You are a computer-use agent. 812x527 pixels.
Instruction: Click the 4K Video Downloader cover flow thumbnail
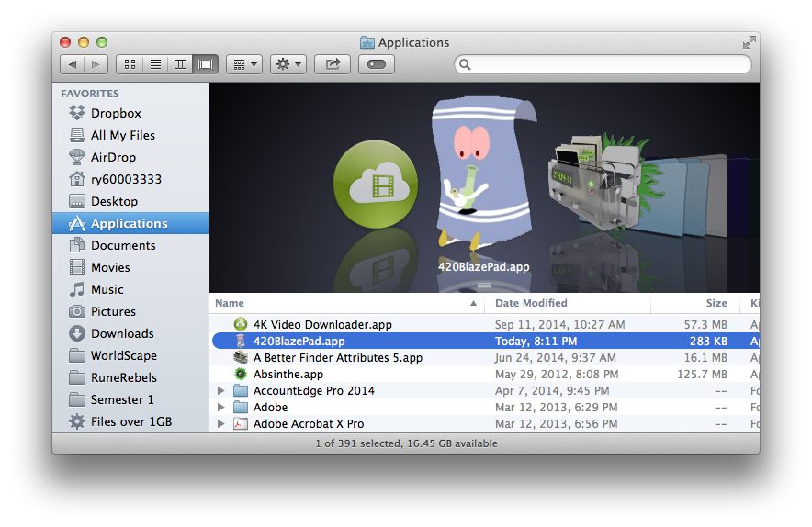pos(376,184)
